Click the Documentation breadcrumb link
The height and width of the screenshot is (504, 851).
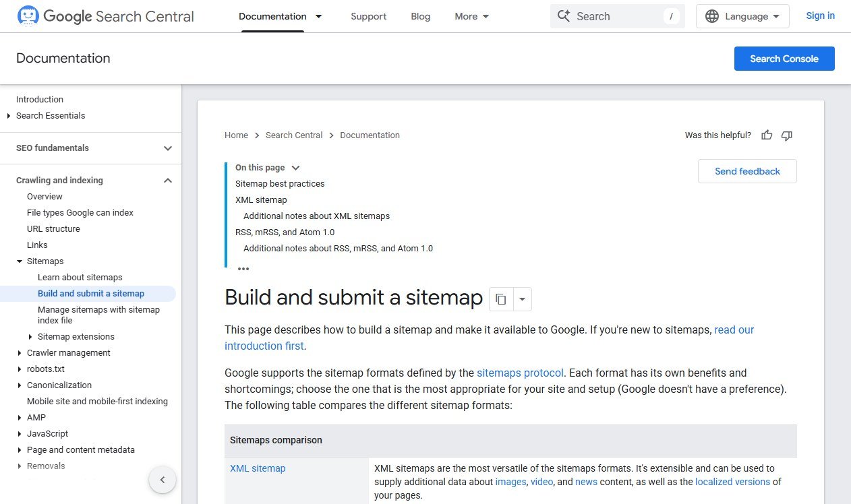(370, 135)
